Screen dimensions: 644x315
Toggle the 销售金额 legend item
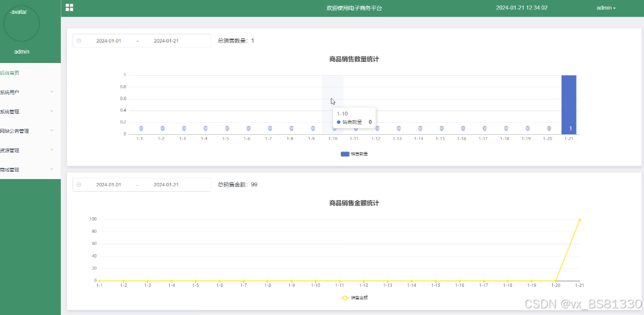click(x=354, y=298)
